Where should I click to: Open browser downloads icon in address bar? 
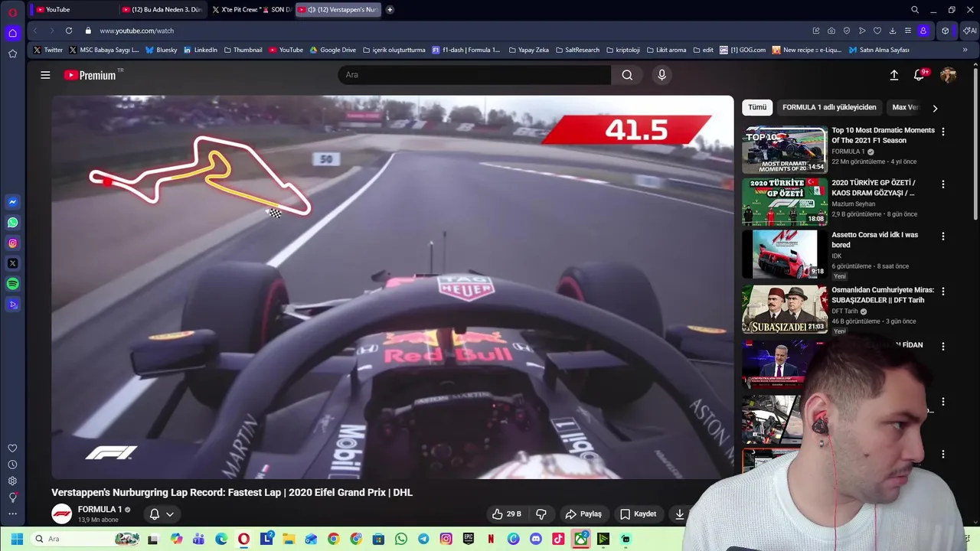893,31
